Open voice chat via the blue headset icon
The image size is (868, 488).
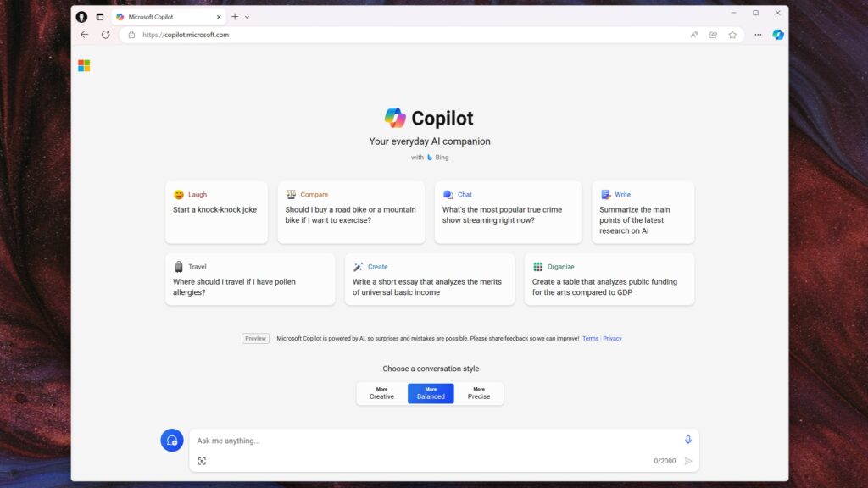click(x=172, y=441)
